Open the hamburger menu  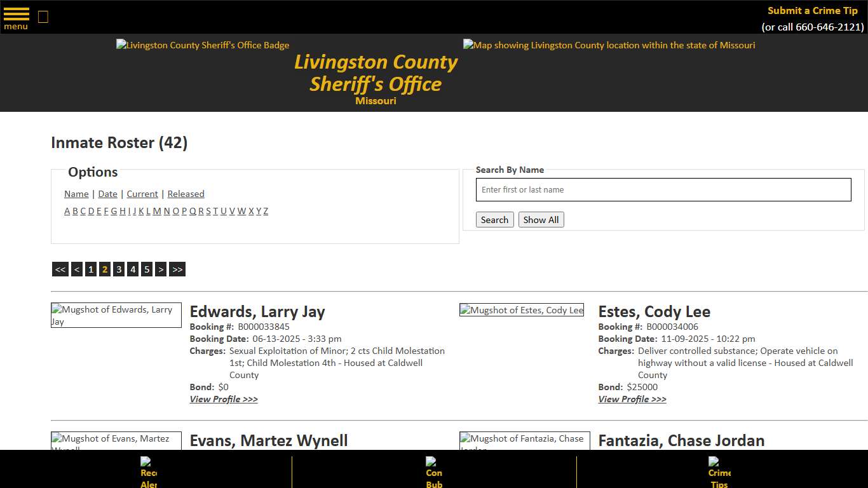[15, 17]
